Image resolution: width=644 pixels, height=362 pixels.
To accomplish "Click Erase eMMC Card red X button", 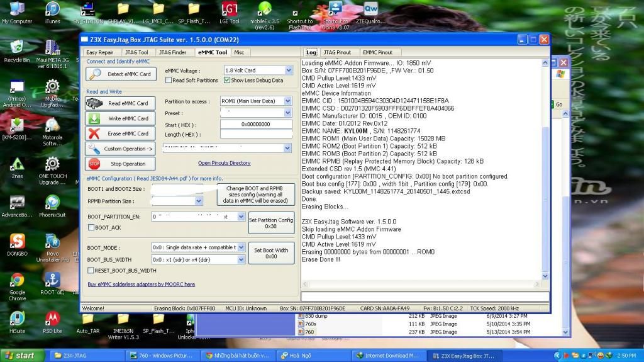I will tap(120, 133).
